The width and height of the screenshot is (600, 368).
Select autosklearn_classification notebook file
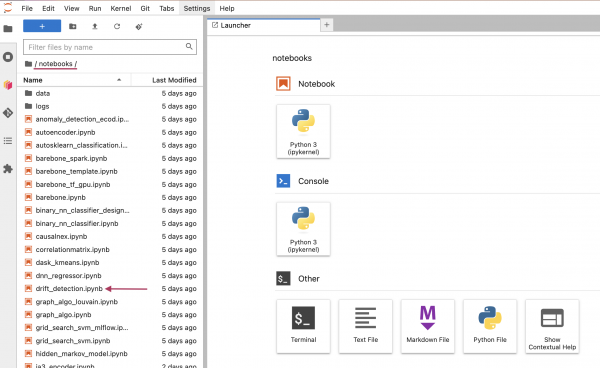pos(110,145)
